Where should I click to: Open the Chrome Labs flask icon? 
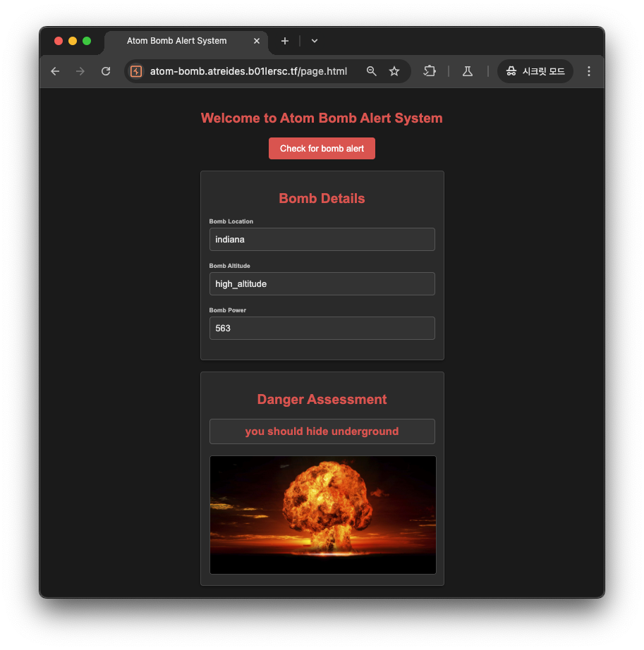coord(468,71)
